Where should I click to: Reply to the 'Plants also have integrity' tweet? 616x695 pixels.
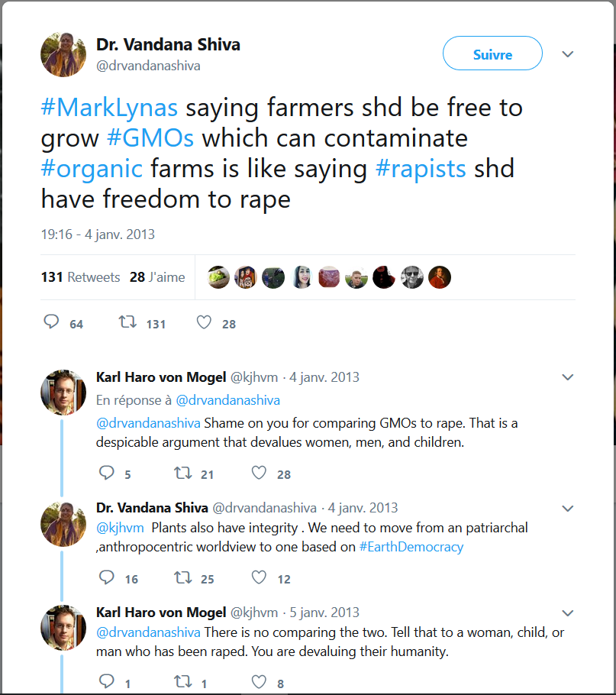[107, 578]
